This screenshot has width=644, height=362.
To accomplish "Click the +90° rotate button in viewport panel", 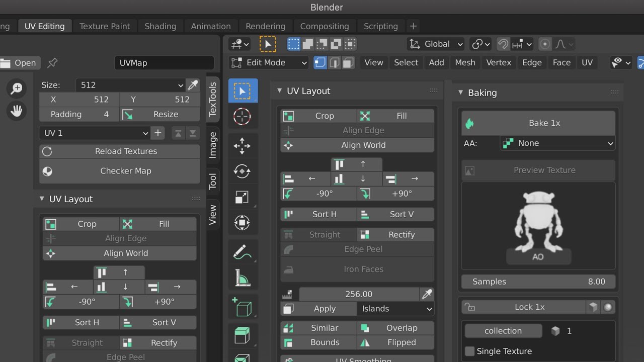I will 395,194.
